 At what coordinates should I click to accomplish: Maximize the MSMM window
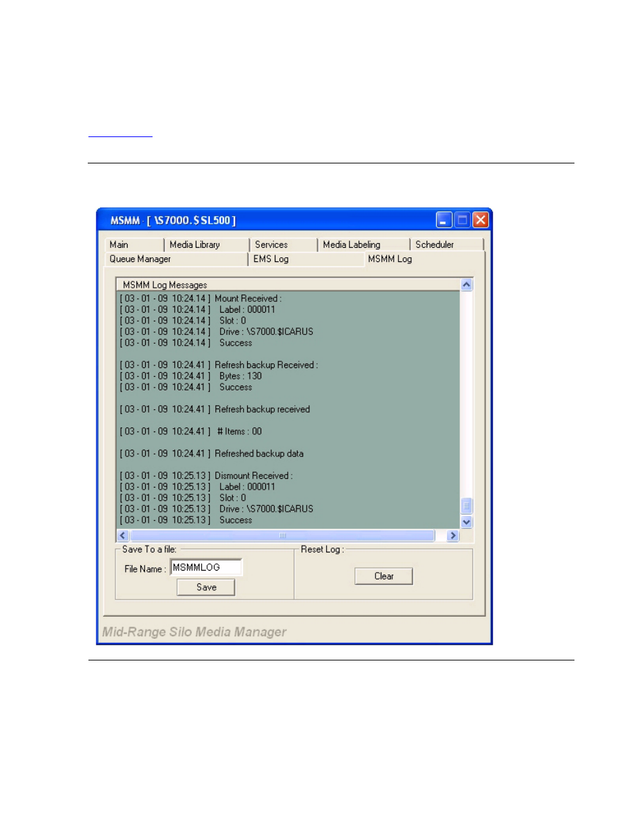pos(462,220)
